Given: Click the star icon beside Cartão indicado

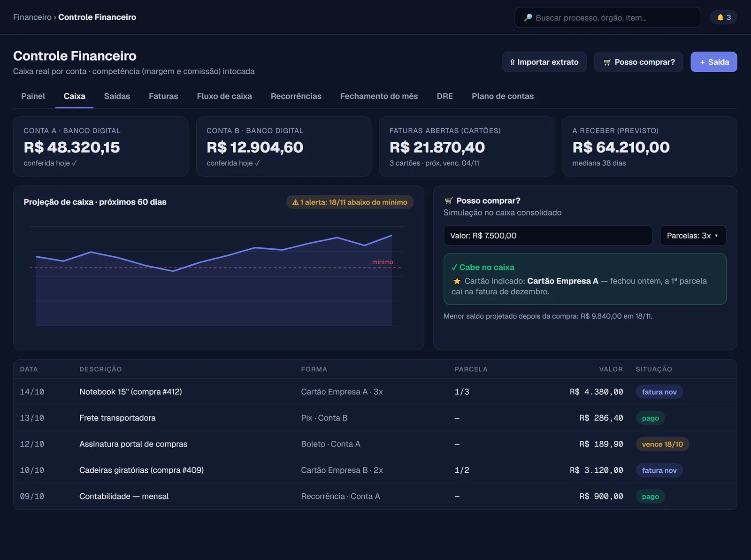Looking at the screenshot, I should [457, 281].
